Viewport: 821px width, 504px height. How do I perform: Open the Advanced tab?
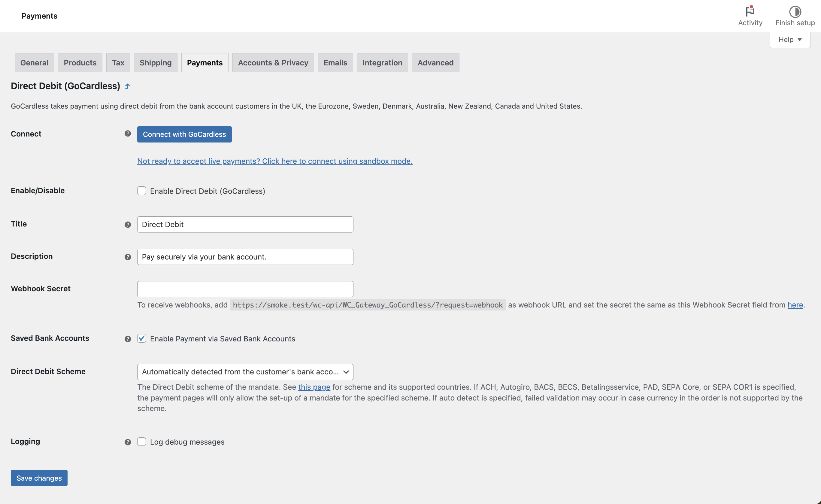[435, 63]
